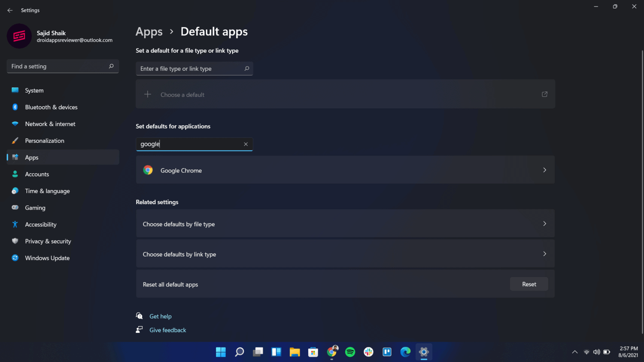Click the Settings gear in the taskbar
The width and height of the screenshot is (644, 362).
(424, 352)
